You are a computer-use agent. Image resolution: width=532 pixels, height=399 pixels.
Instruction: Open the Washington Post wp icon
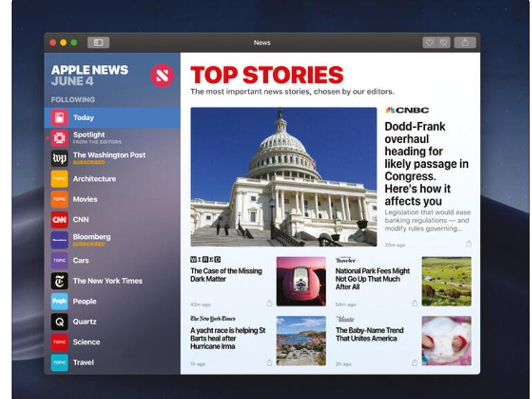pyautogui.click(x=59, y=158)
